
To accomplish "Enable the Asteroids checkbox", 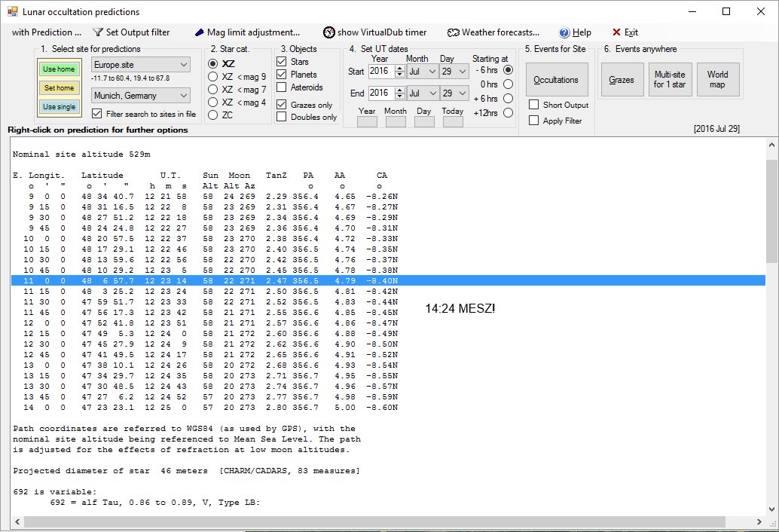I will (x=282, y=87).
